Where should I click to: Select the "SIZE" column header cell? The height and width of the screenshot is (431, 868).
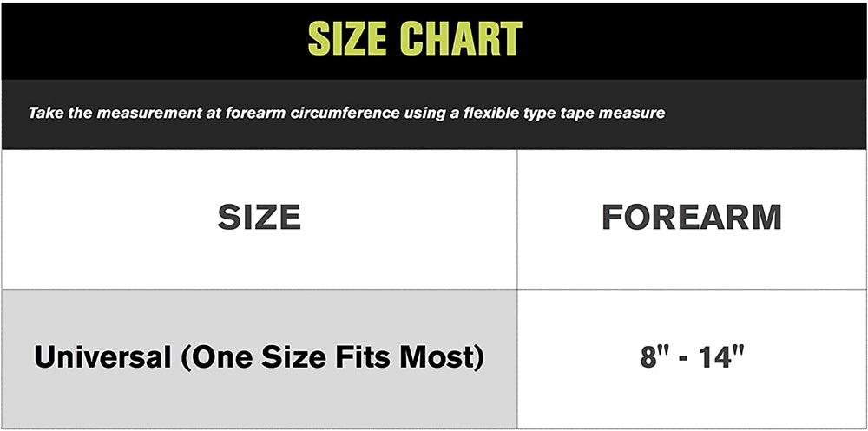pyautogui.click(x=259, y=218)
